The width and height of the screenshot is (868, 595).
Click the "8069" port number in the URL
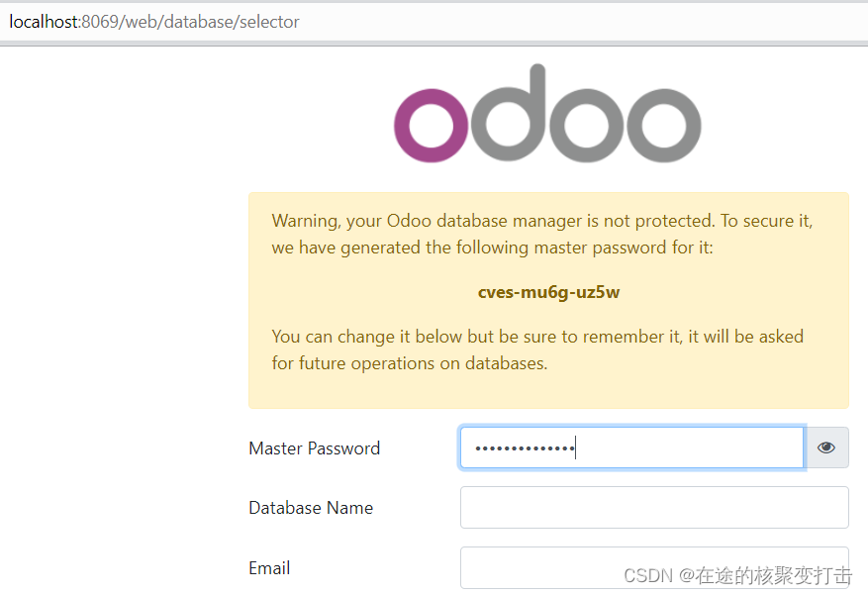coord(100,22)
